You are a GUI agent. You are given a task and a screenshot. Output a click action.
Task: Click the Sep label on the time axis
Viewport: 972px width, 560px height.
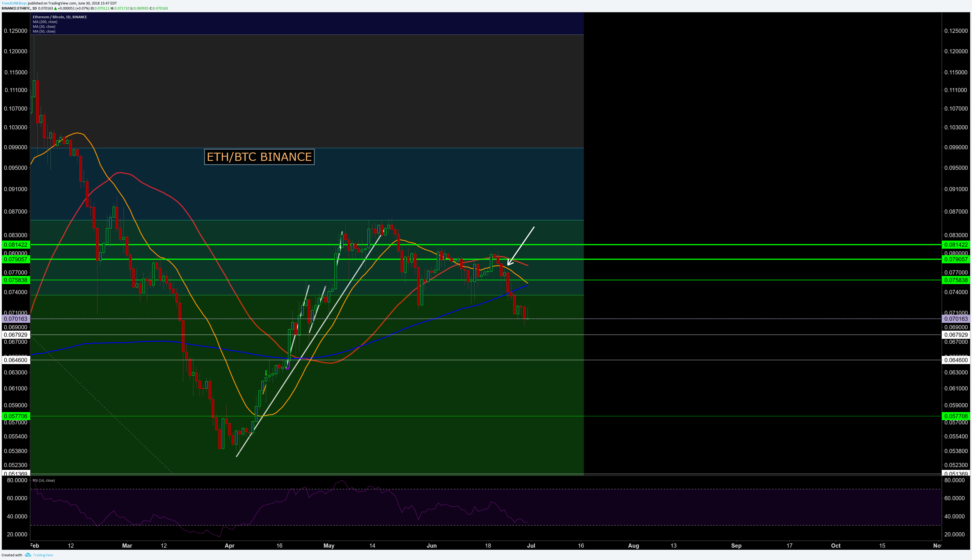(x=736, y=546)
